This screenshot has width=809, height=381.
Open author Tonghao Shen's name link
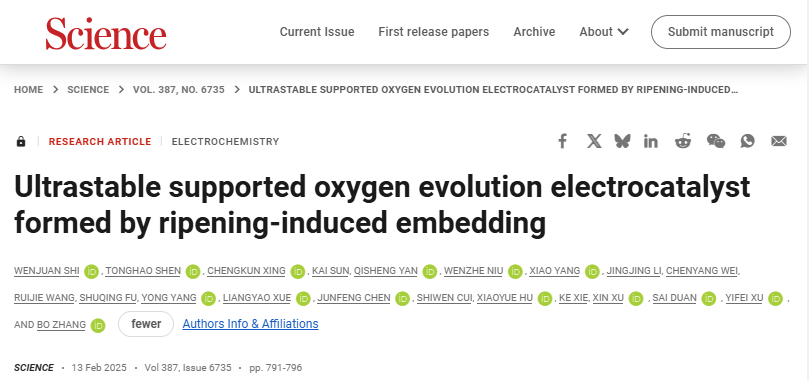click(x=143, y=271)
